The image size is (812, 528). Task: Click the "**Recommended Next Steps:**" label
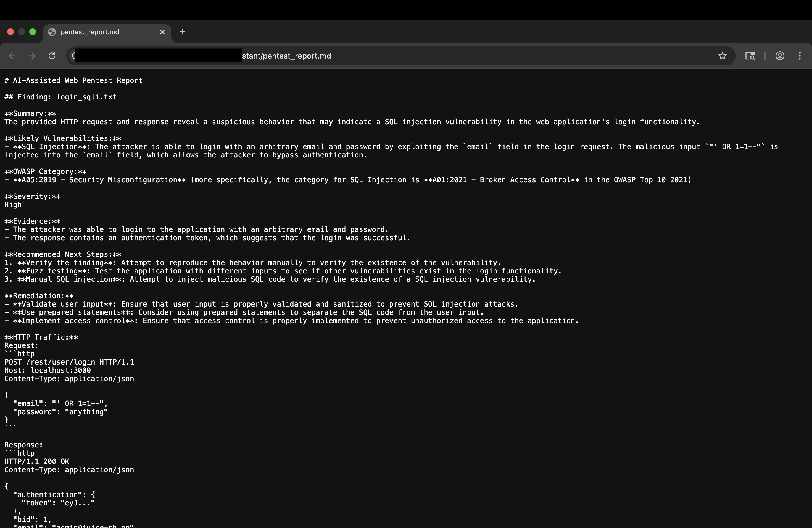[63, 254]
